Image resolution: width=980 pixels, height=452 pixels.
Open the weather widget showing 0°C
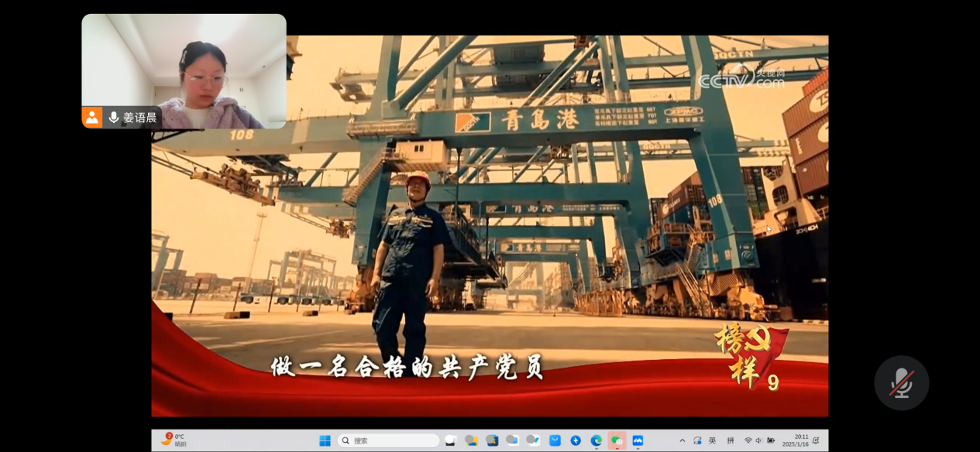click(174, 440)
